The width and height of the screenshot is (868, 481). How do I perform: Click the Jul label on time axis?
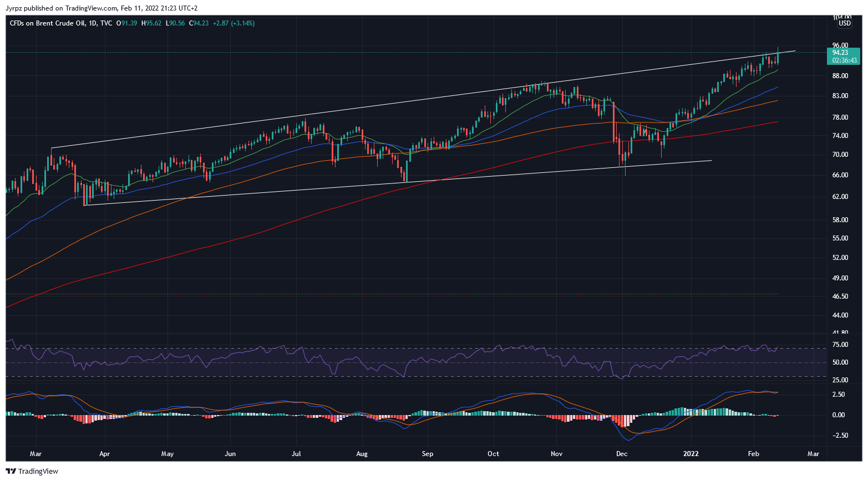(x=297, y=454)
